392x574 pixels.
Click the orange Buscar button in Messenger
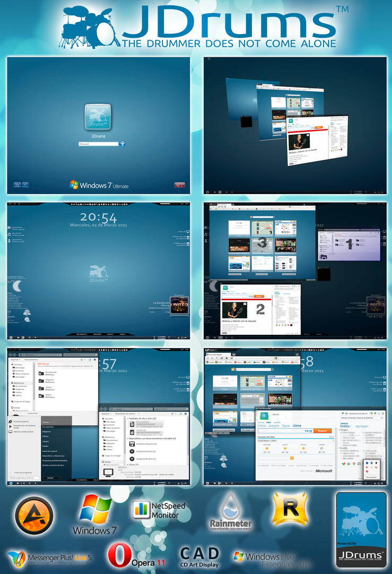point(323,431)
